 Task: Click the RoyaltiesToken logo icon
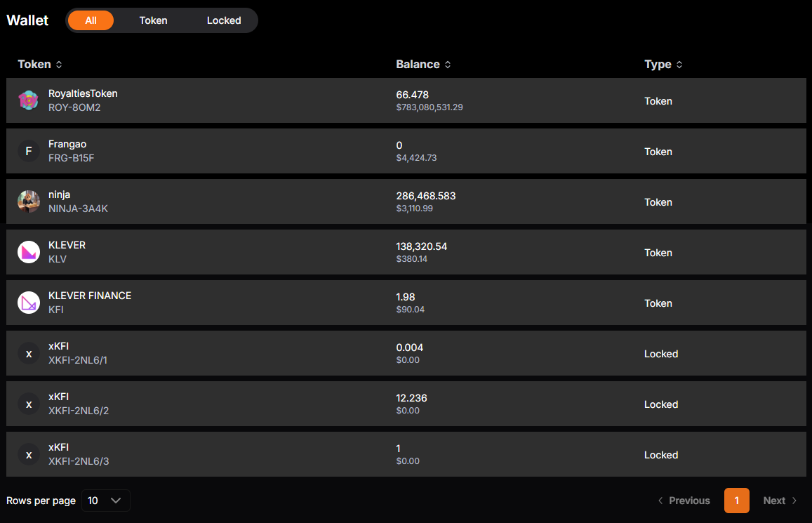[29, 100]
